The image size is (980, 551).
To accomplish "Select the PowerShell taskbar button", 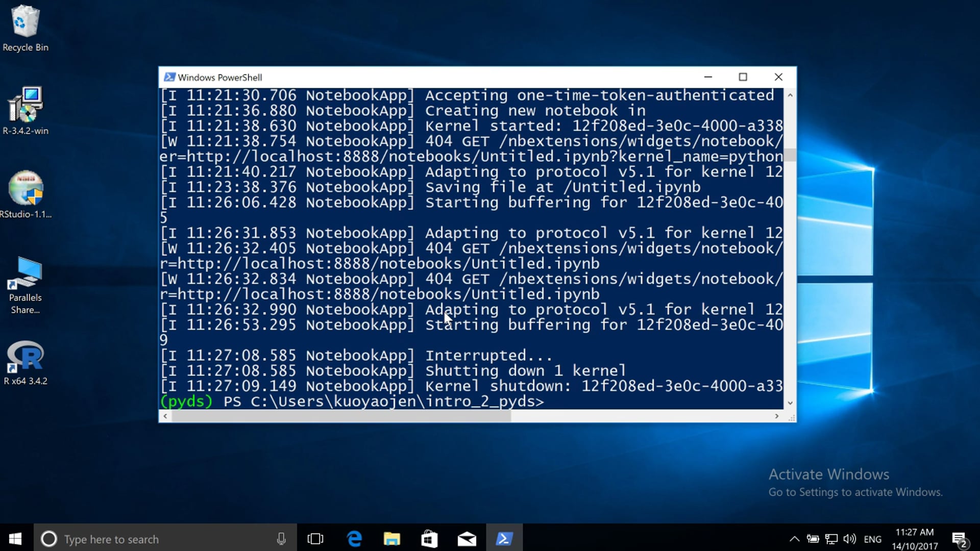I will (x=504, y=539).
